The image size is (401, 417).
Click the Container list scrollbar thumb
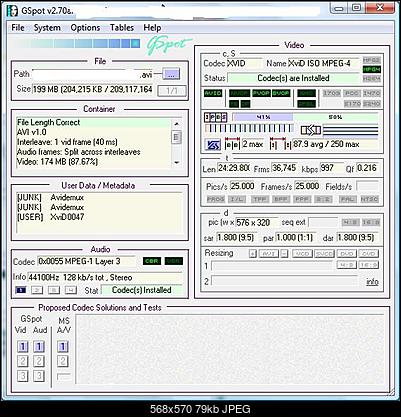[x=177, y=137]
